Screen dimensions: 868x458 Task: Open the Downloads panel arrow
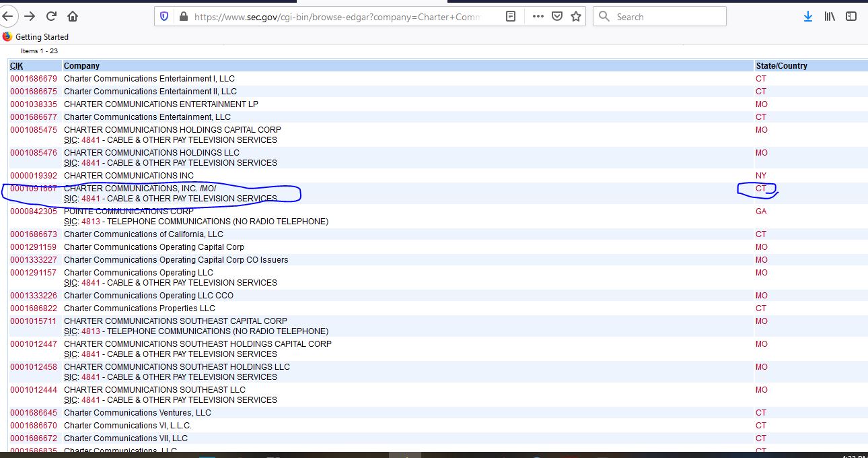click(x=808, y=16)
